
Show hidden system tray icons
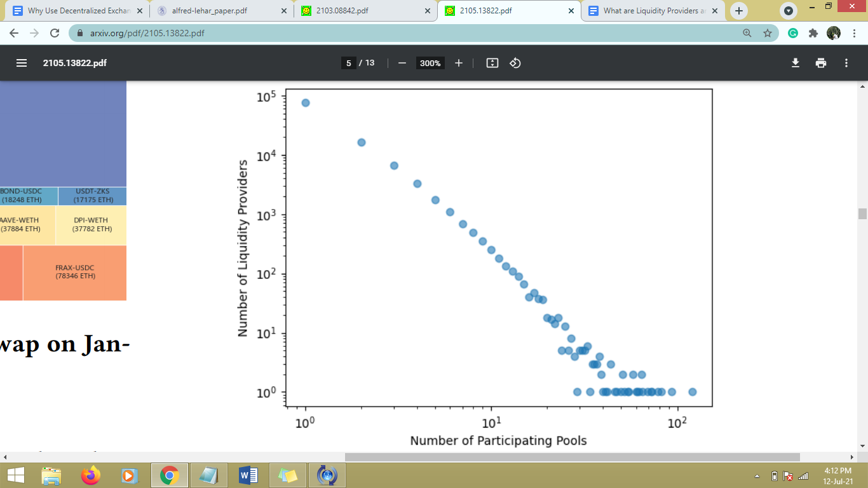tap(757, 476)
